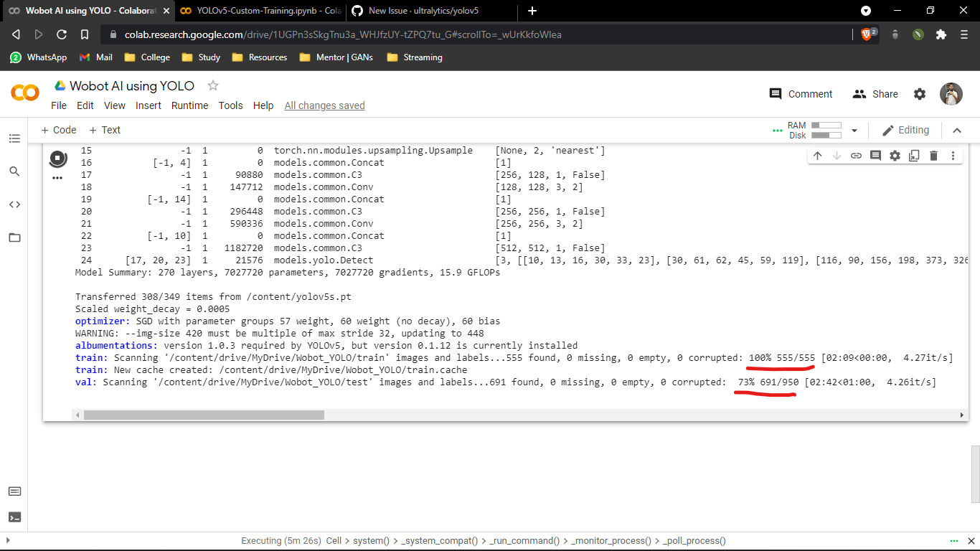Add a comment to the cell

875,155
